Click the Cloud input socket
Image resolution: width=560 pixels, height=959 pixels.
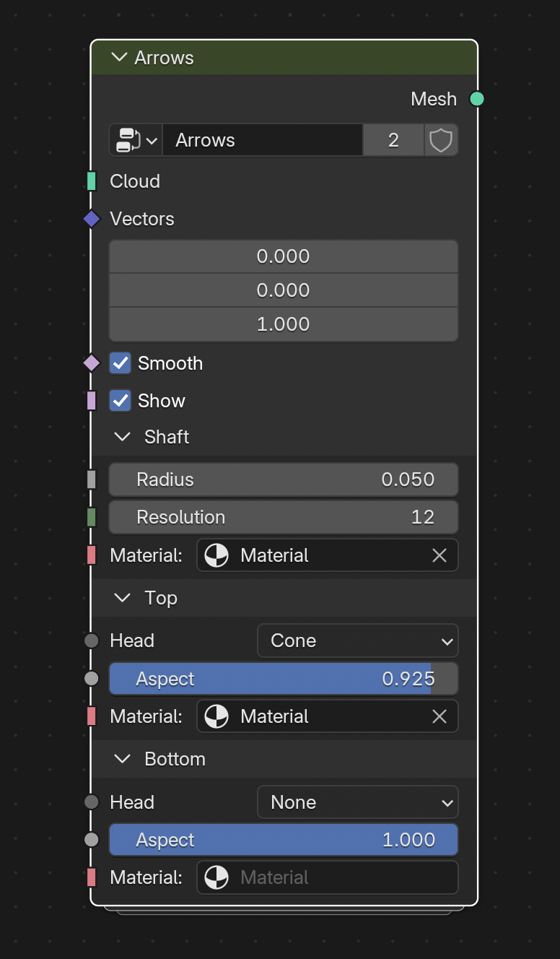92,181
